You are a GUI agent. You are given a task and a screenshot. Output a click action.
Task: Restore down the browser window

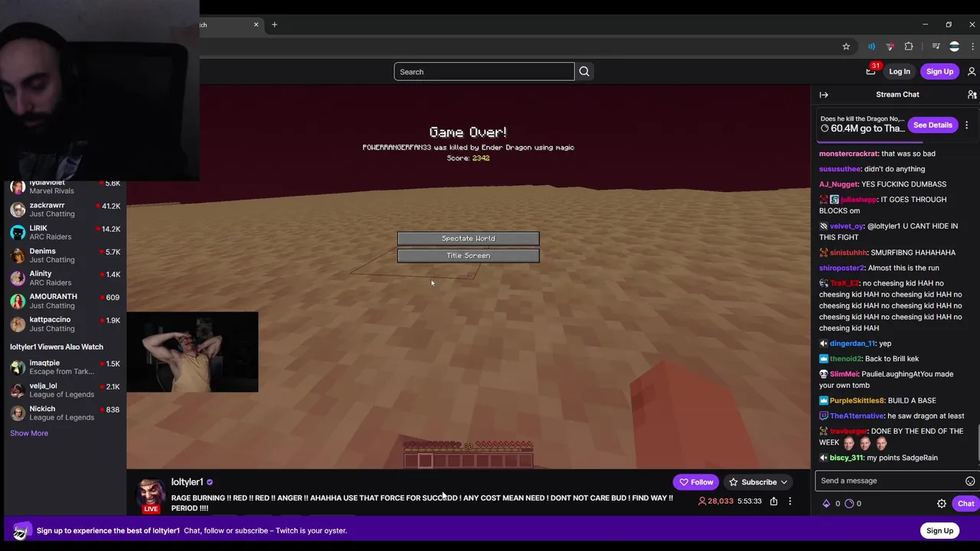(949, 24)
